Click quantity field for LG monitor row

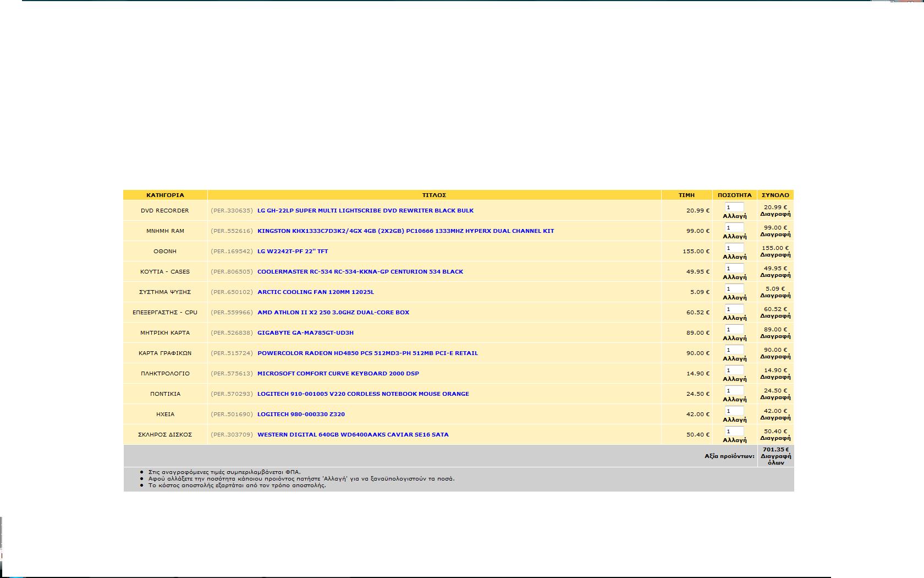[x=734, y=248]
